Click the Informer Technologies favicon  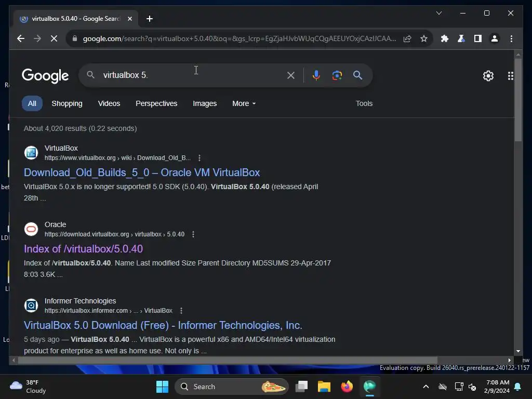[x=31, y=305]
